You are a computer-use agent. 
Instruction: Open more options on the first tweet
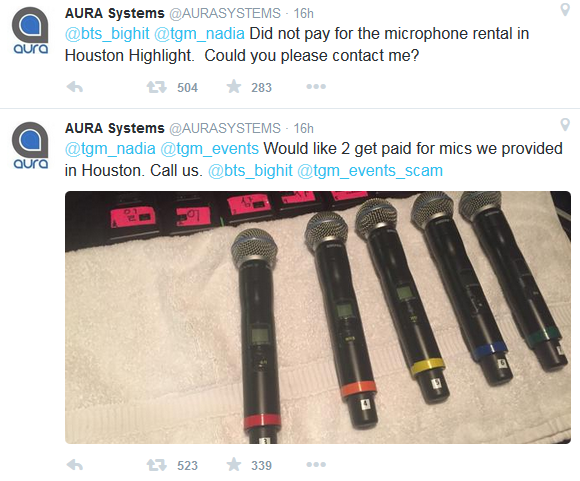tap(316, 87)
